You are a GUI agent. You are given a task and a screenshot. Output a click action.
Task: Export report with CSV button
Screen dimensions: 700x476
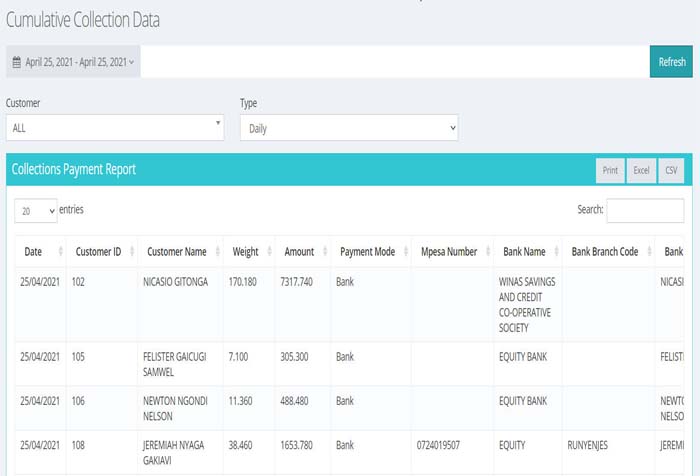(x=671, y=170)
